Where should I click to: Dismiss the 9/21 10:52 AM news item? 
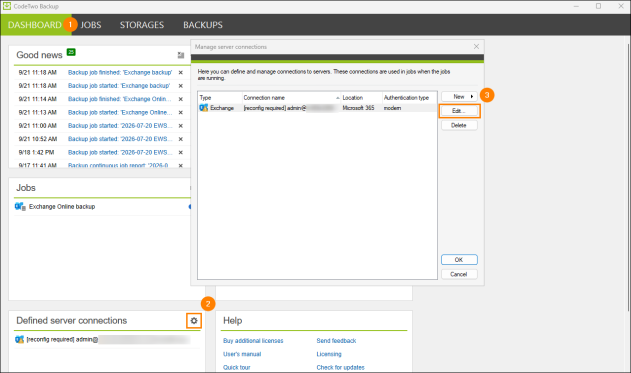click(x=181, y=139)
